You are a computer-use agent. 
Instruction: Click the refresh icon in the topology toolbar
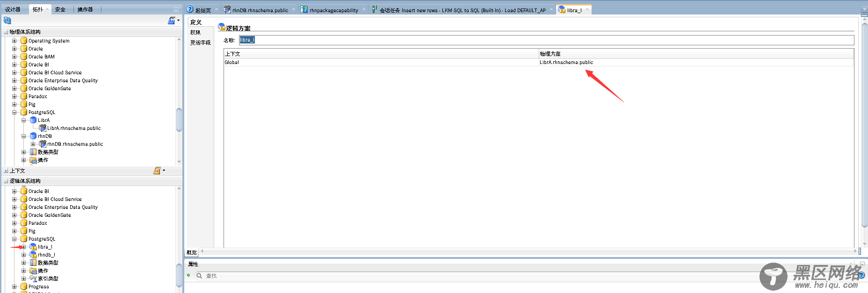(7, 21)
